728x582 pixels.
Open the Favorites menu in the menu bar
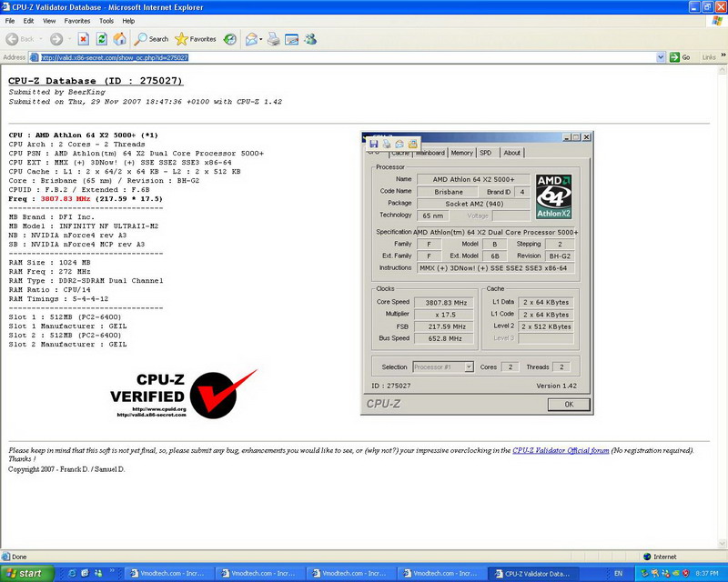tap(77, 21)
